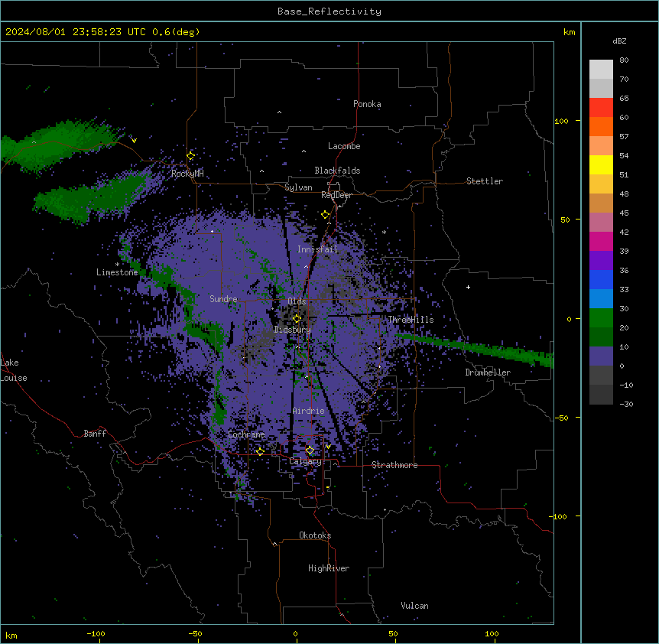This screenshot has height=644, width=659.
Task: Click the asterisk marker above Limestone label
Action: [x=117, y=265]
